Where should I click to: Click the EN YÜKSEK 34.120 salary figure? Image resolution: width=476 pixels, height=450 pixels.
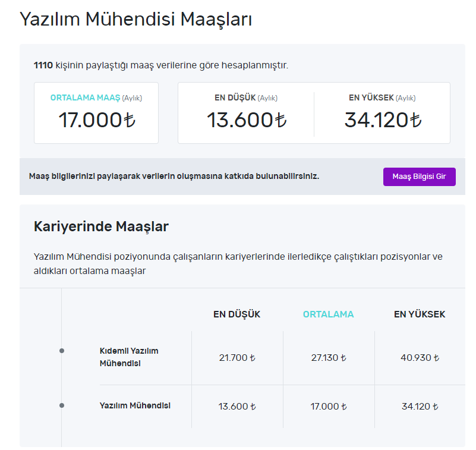tap(382, 119)
